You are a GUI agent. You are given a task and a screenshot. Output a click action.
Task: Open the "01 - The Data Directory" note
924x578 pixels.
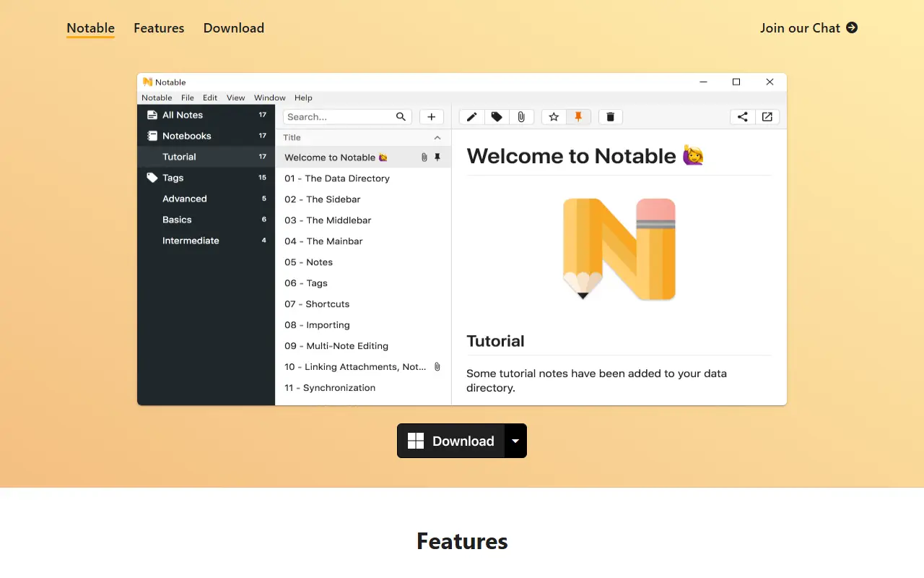pyautogui.click(x=363, y=178)
